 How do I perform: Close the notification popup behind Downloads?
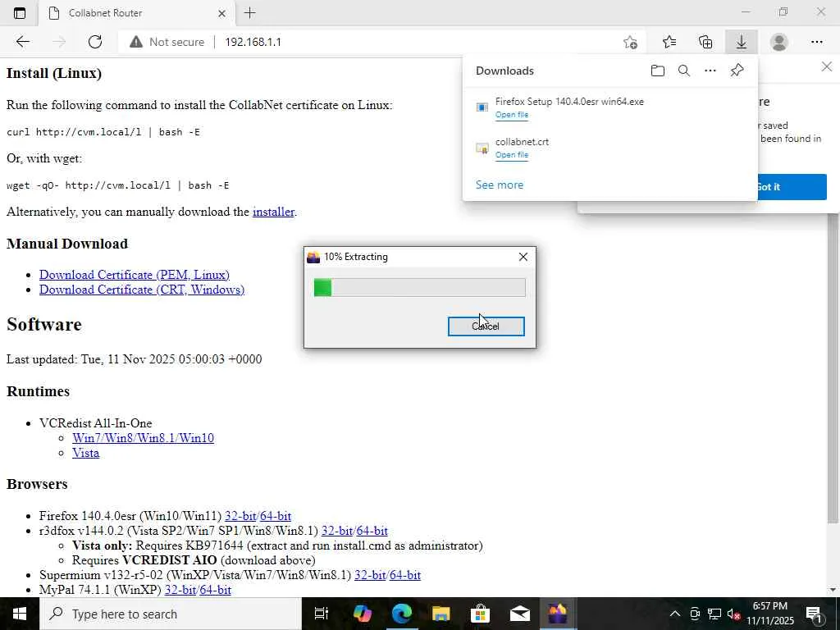(x=827, y=66)
